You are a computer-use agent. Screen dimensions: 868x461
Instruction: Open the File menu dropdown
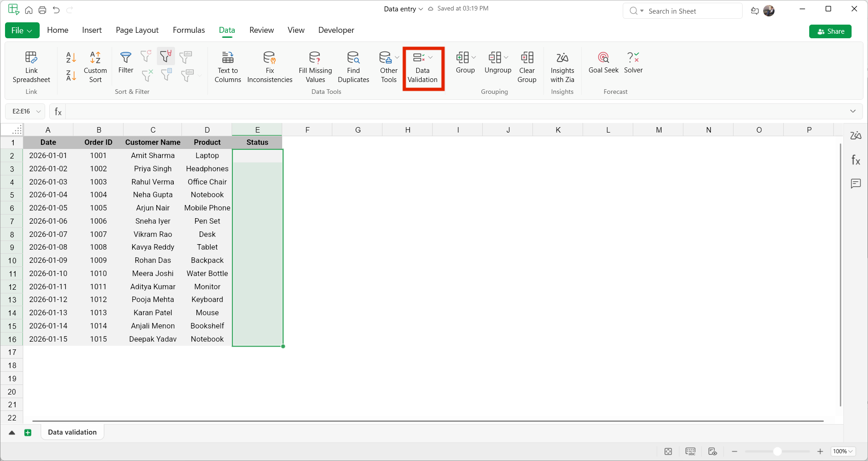click(x=22, y=31)
